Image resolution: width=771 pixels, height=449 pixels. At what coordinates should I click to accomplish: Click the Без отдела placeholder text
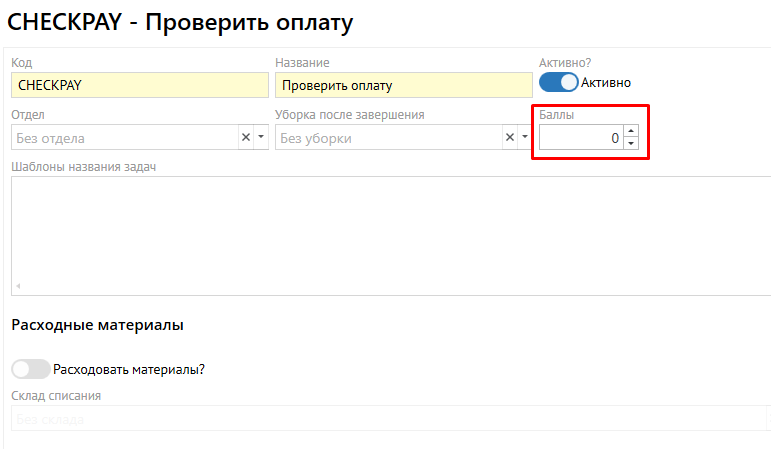pos(52,138)
